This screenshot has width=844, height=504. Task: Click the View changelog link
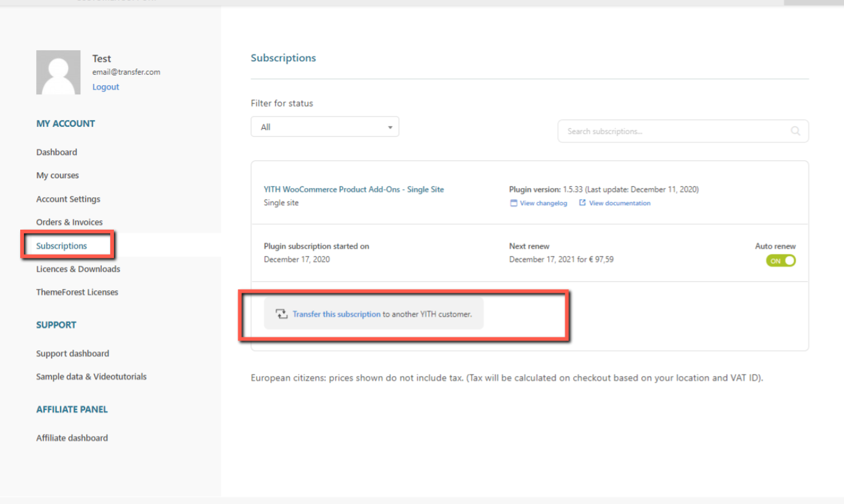coord(543,203)
